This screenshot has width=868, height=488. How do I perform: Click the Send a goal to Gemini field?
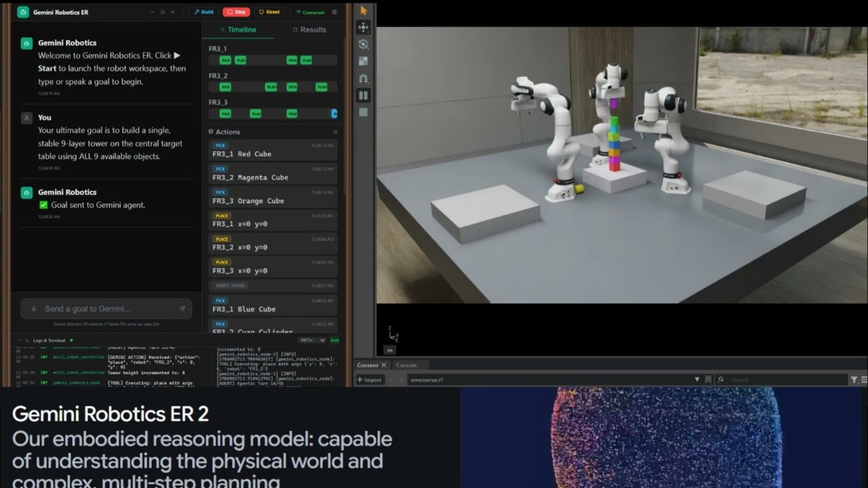pyautogui.click(x=106, y=309)
